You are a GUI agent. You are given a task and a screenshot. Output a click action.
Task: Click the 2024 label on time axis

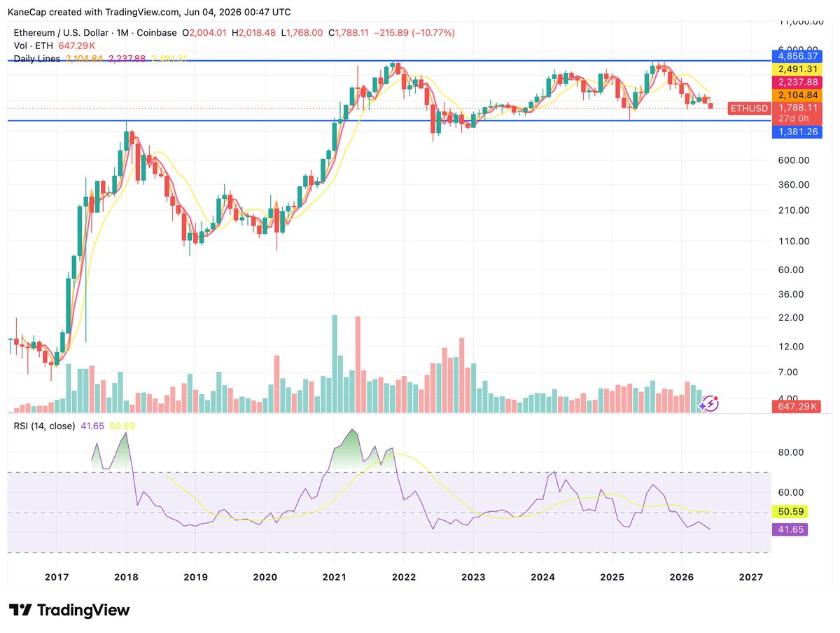pos(542,577)
